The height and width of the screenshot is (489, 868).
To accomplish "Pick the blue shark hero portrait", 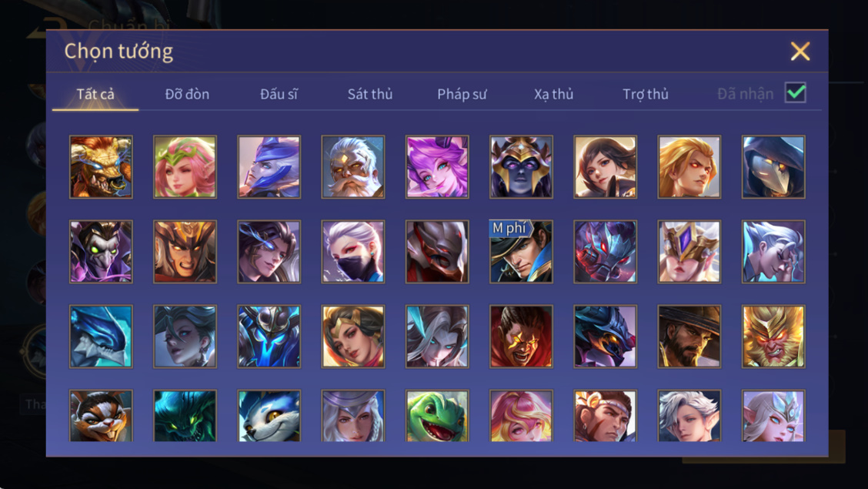I will pyautogui.click(x=101, y=337).
